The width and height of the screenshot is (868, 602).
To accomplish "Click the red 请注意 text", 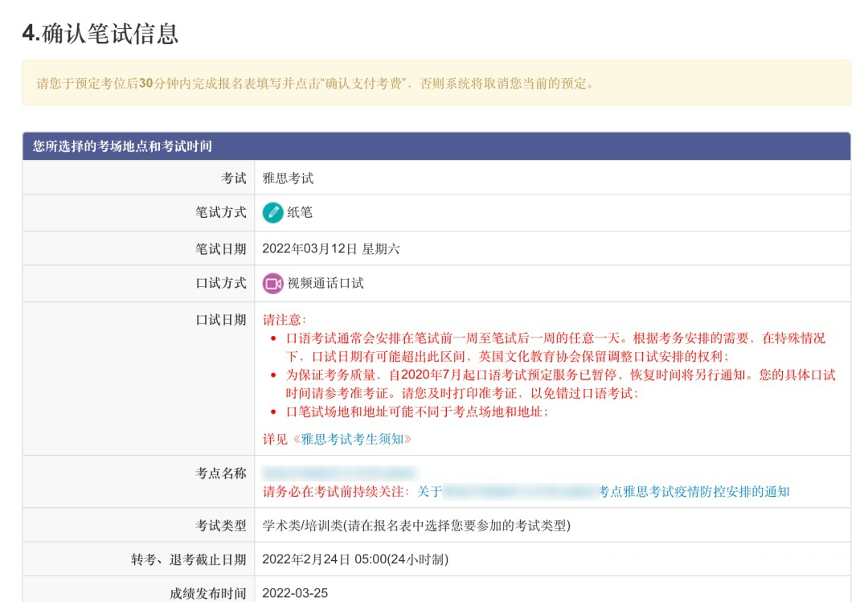I will pyautogui.click(x=285, y=320).
